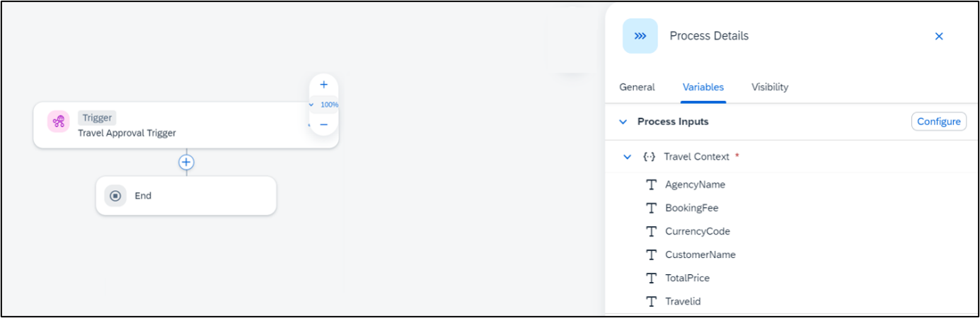Select the Variables tab
This screenshot has height=318, width=980.
(x=703, y=87)
